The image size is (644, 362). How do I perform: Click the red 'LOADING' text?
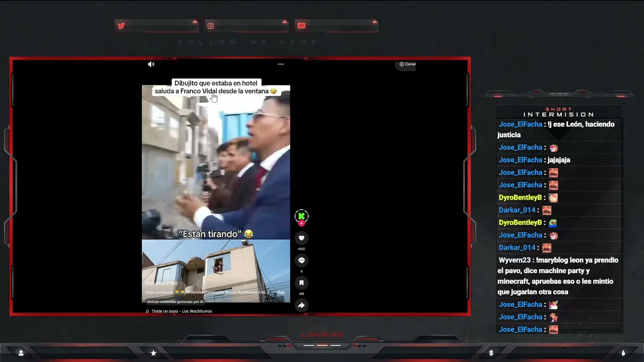322,335
